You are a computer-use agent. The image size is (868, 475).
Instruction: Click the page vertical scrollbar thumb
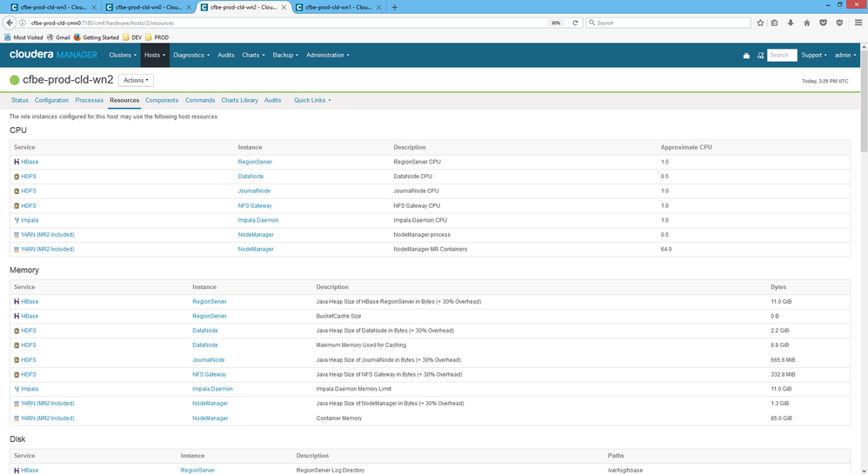864,102
